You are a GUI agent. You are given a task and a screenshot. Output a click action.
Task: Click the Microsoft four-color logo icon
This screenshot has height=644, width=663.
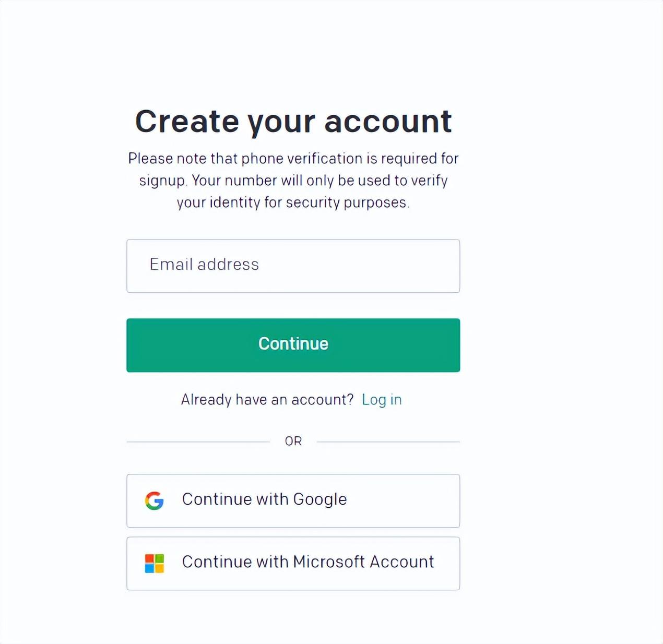(x=155, y=563)
